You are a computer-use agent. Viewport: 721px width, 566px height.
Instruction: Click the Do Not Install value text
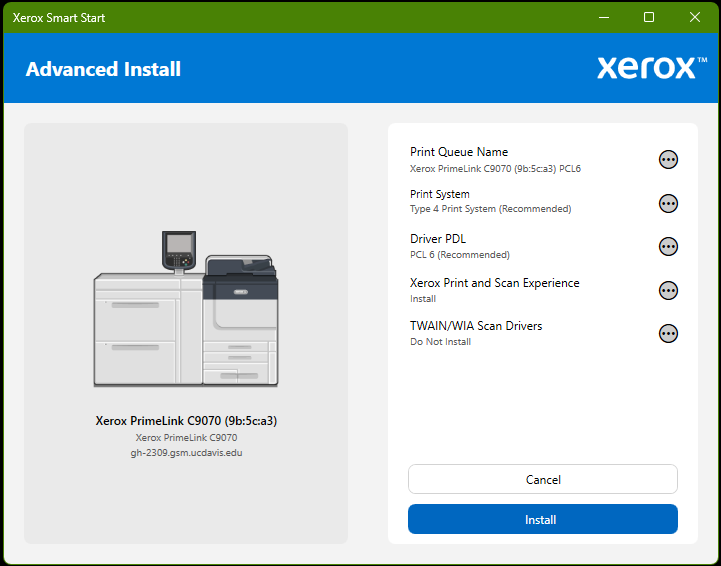(x=440, y=342)
